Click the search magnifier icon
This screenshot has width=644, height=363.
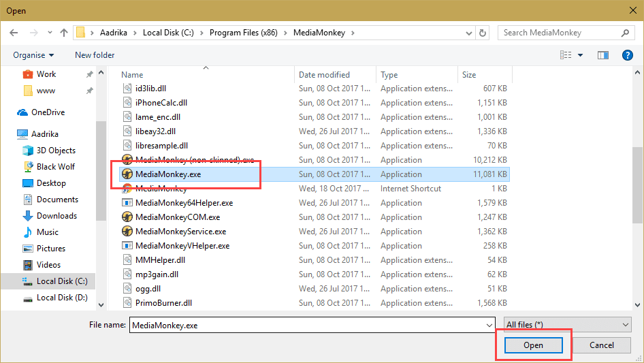point(625,33)
